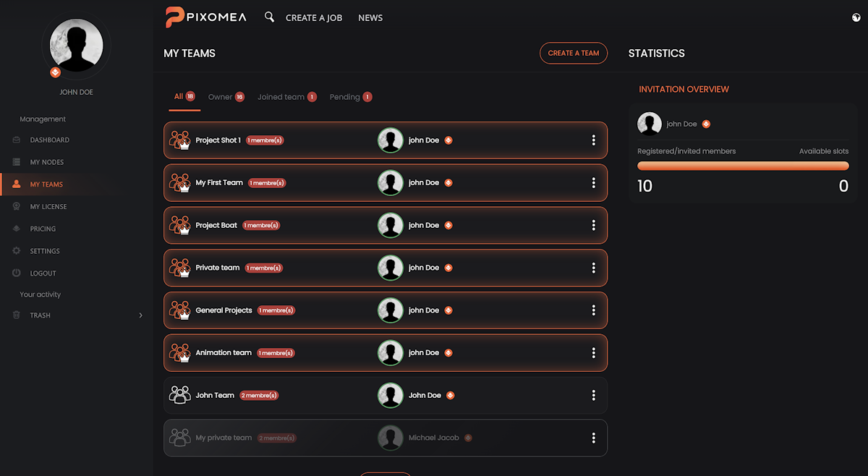Open News in top navigation
Screen dimensions: 868x476
point(370,18)
